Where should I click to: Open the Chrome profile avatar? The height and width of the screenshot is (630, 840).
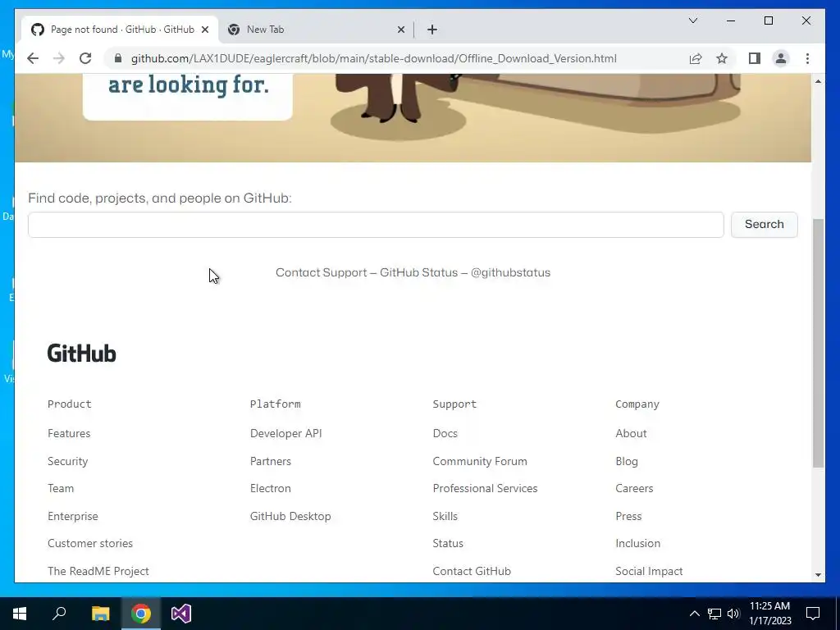coord(781,58)
